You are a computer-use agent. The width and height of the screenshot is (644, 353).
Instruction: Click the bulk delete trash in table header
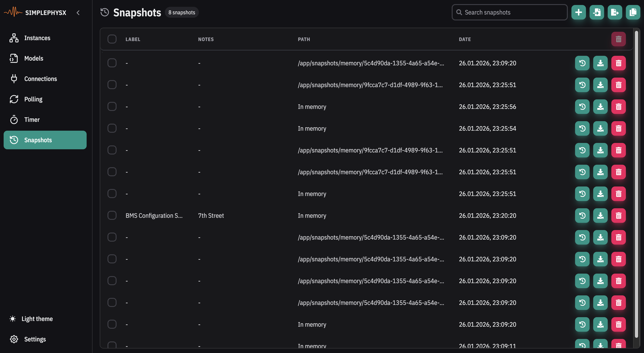pyautogui.click(x=618, y=39)
